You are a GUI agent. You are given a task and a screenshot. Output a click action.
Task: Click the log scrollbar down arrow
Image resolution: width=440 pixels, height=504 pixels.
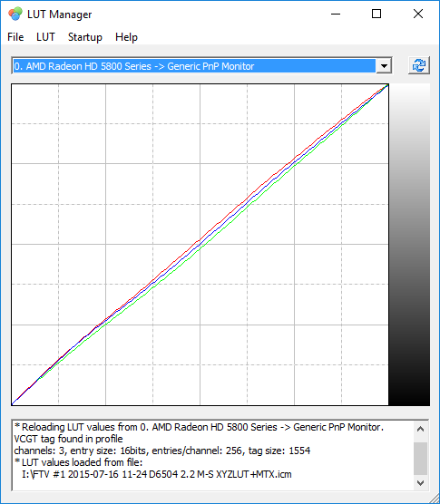[x=420, y=483]
